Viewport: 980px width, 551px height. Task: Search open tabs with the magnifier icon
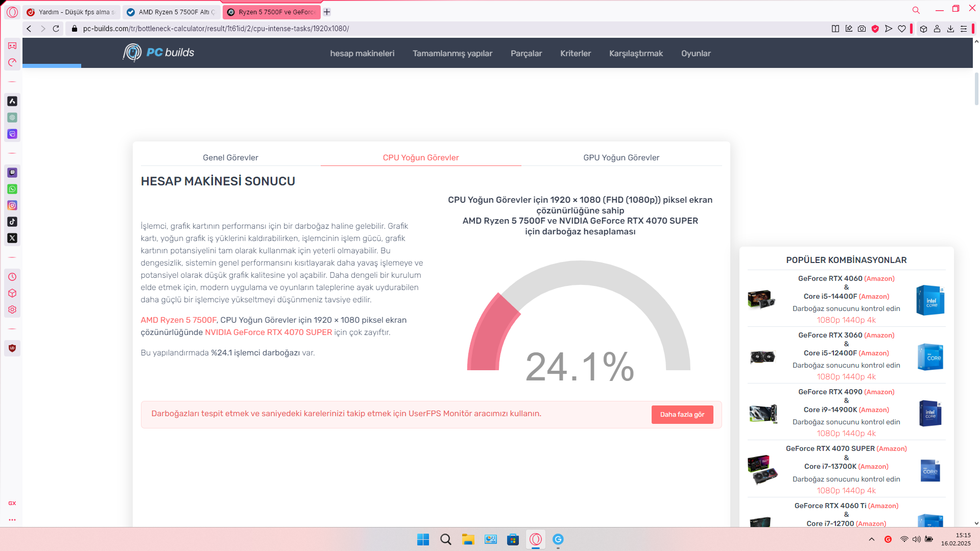[916, 10]
